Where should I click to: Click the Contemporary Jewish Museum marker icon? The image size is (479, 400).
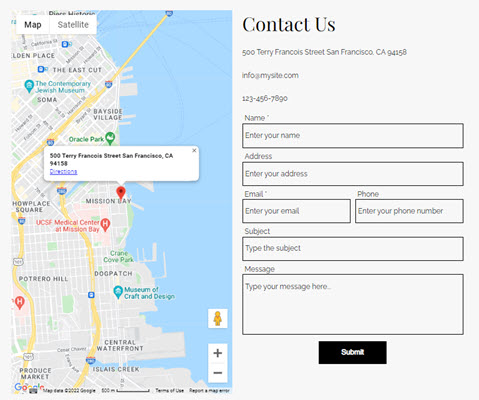tap(29, 86)
